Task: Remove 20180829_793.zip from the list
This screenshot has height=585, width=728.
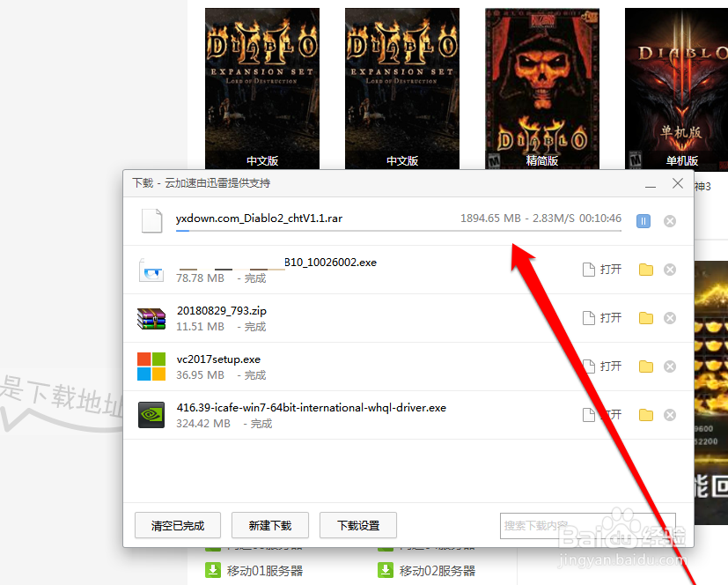Action: [670, 318]
